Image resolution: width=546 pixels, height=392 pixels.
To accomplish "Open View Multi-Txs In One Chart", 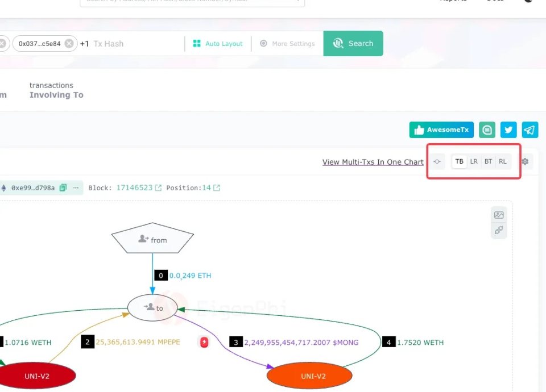I will (x=373, y=162).
